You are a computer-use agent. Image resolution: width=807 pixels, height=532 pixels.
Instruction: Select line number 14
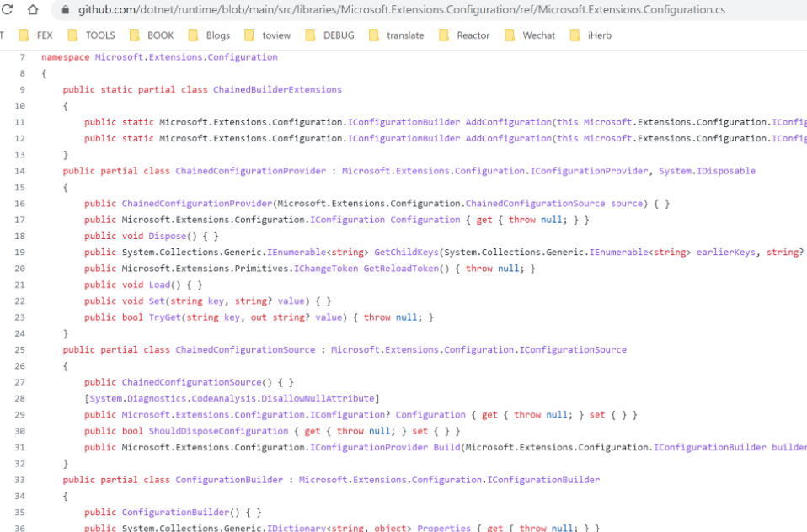coord(19,171)
